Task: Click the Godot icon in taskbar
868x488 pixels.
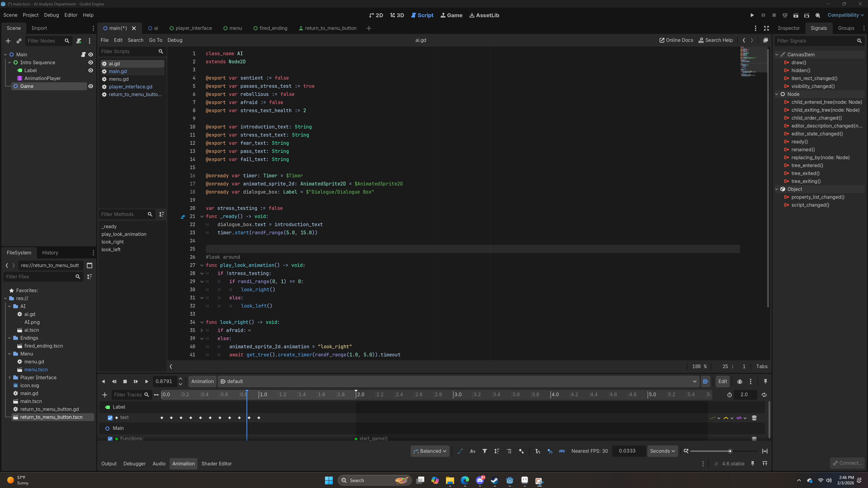Action: click(x=510, y=480)
